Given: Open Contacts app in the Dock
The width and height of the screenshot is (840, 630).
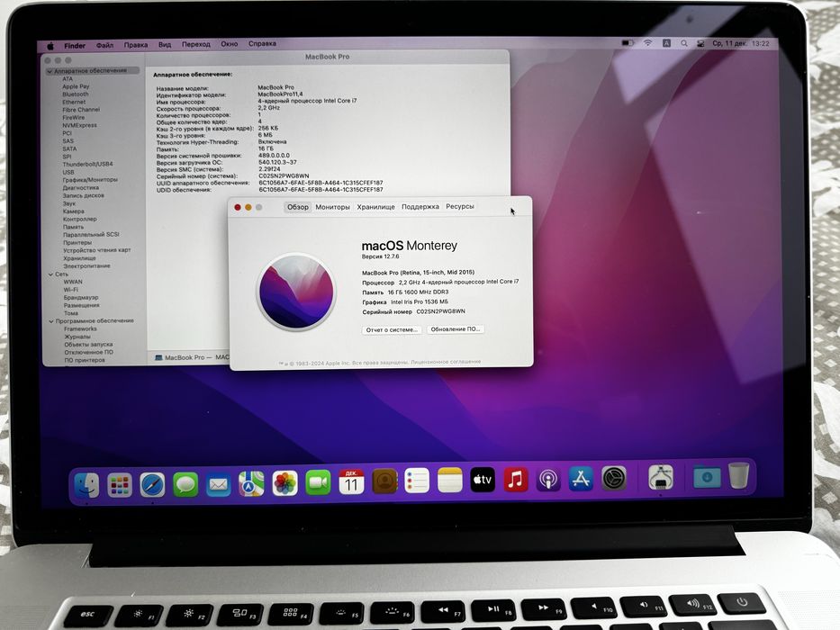Looking at the screenshot, I should pyautogui.click(x=384, y=481).
